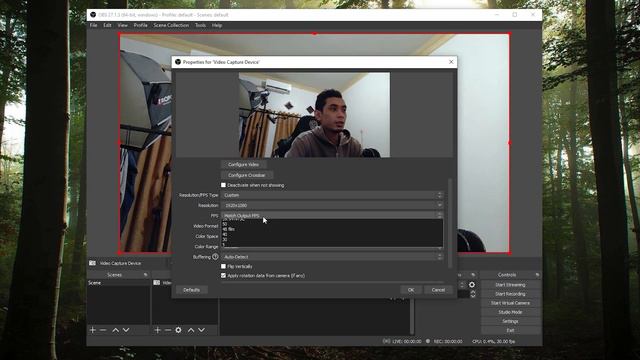The height and width of the screenshot is (360, 640).
Task: Move source down in the Sources panel
Action: pyautogui.click(x=201, y=330)
